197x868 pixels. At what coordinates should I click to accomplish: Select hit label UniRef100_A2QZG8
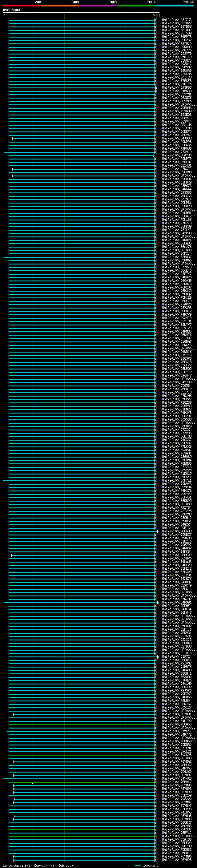coord(177,403)
